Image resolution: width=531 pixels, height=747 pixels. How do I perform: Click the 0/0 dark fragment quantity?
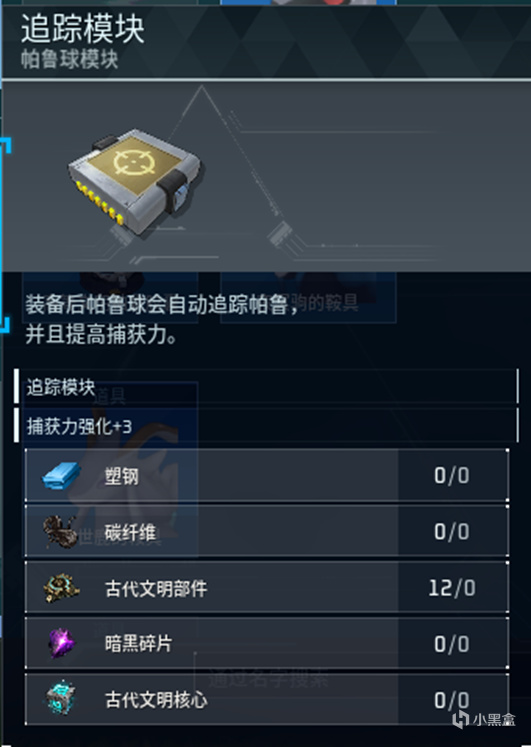[452, 644]
